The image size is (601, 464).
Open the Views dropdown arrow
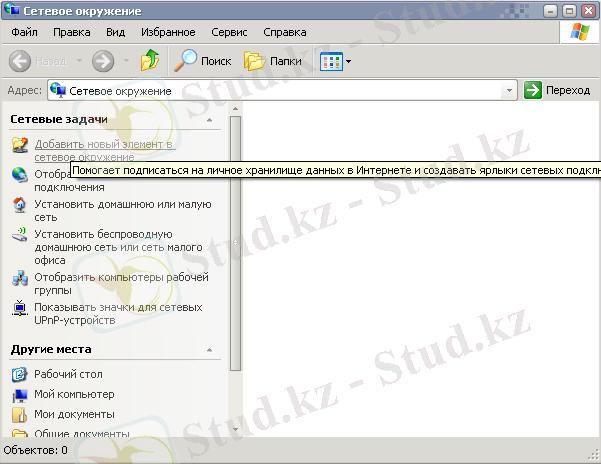[x=348, y=61]
